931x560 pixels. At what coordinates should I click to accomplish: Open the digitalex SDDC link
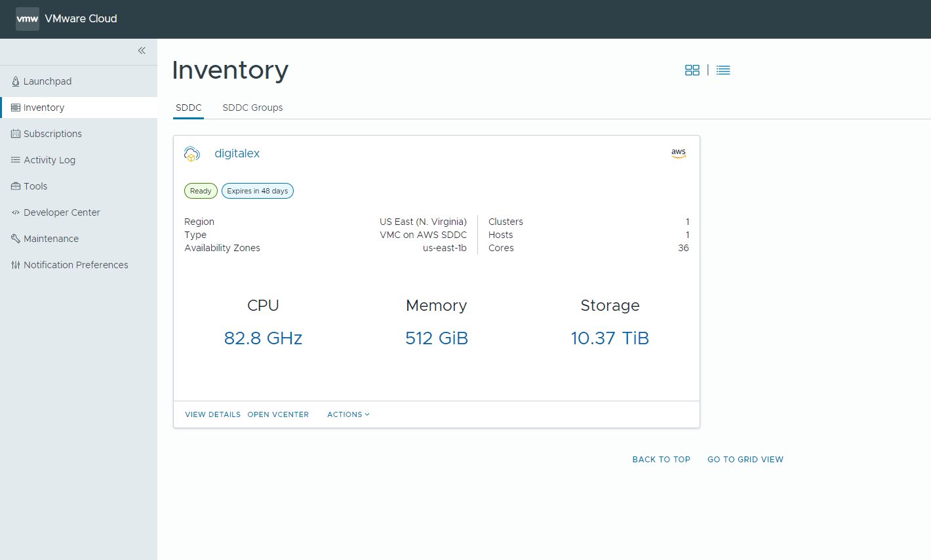[x=237, y=153]
